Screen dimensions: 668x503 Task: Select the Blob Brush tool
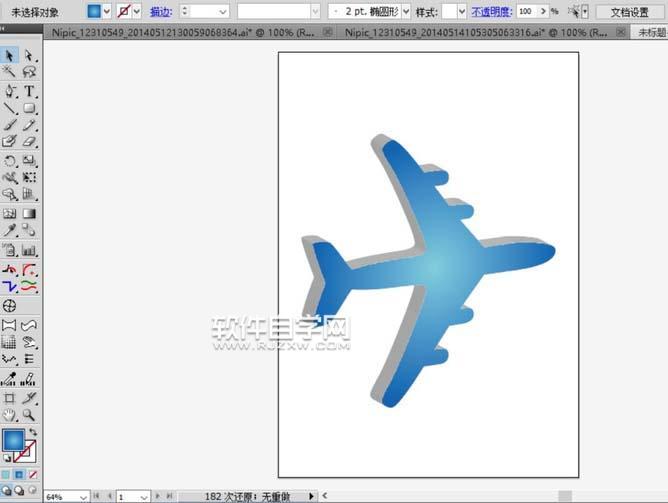pyautogui.click(x=9, y=141)
